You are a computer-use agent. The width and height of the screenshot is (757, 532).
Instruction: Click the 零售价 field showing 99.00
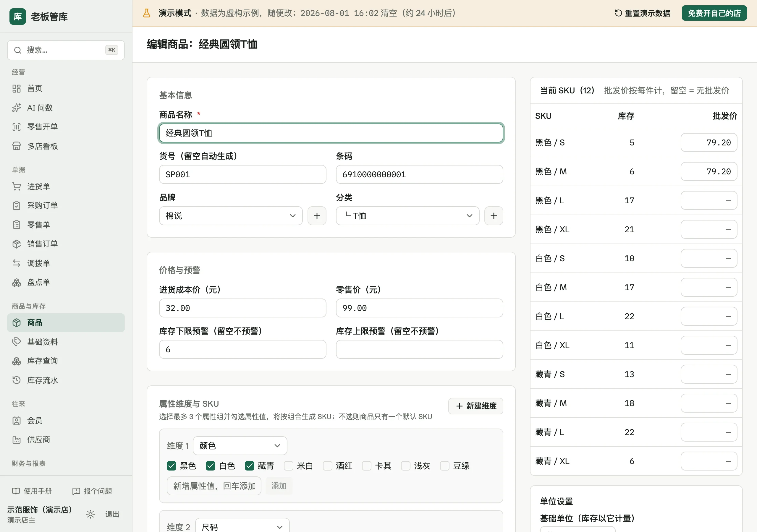coord(419,308)
